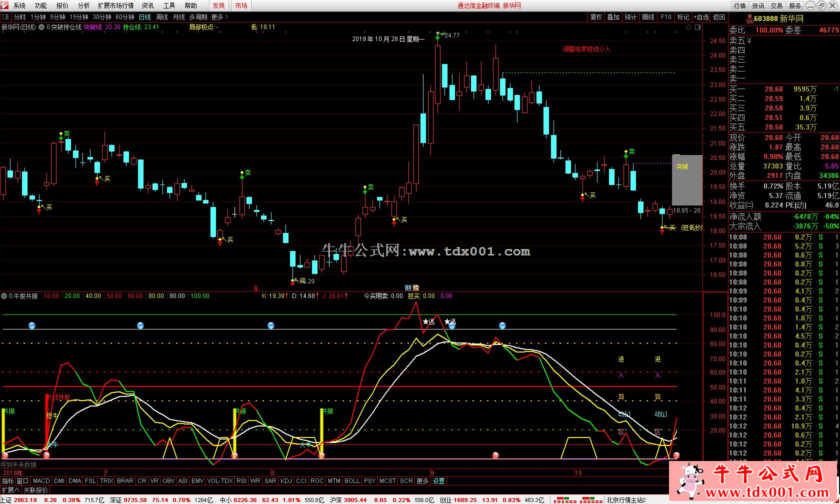Screen dimensions: 840x504
Task: Select the VOL-TDX indicator
Action: point(220,481)
